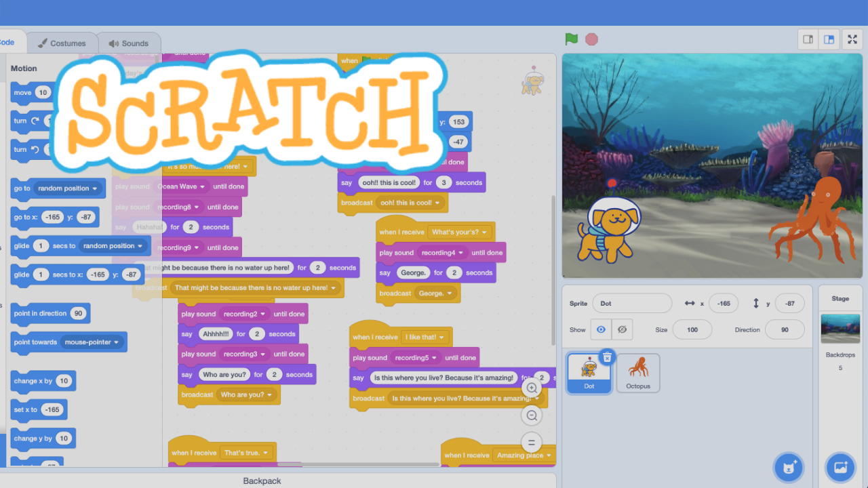The image size is (868, 488).
Task: Edit the 153 y value field
Action: click(x=459, y=122)
